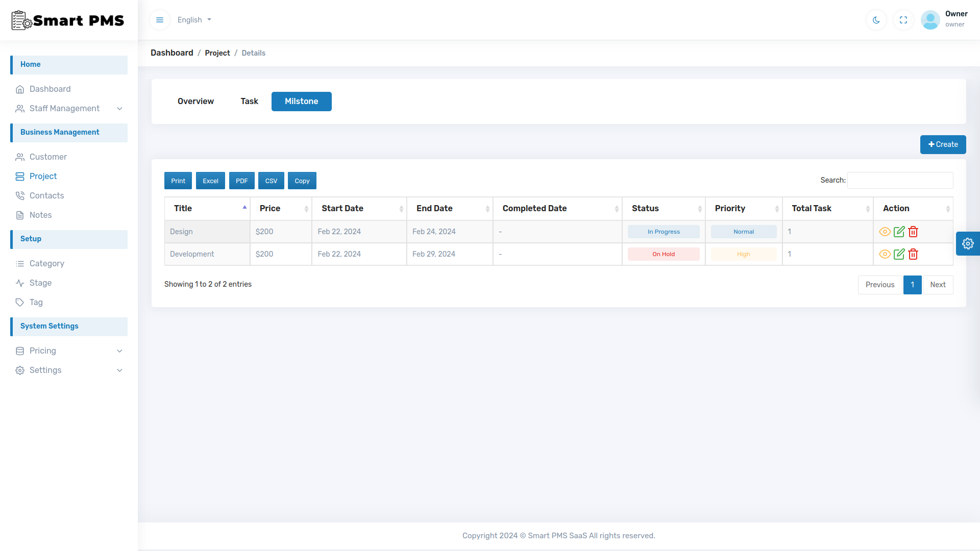This screenshot has width=980, height=551.
Task: Expand the Pricing menu
Action: (43, 350)
